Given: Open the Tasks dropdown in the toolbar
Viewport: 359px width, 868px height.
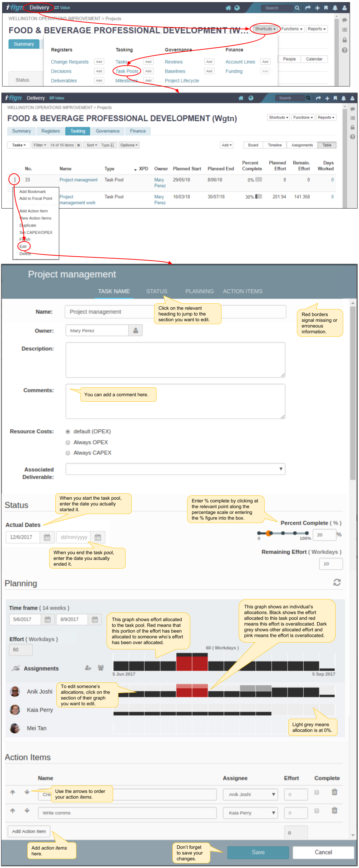Looking at the screenshot, I should tap(19, 145).
